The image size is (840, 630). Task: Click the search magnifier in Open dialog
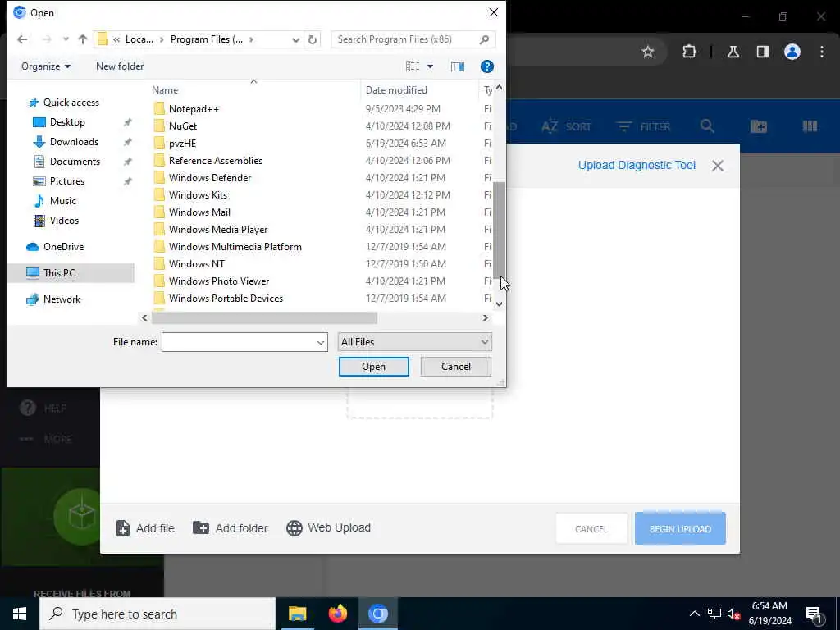484,39
